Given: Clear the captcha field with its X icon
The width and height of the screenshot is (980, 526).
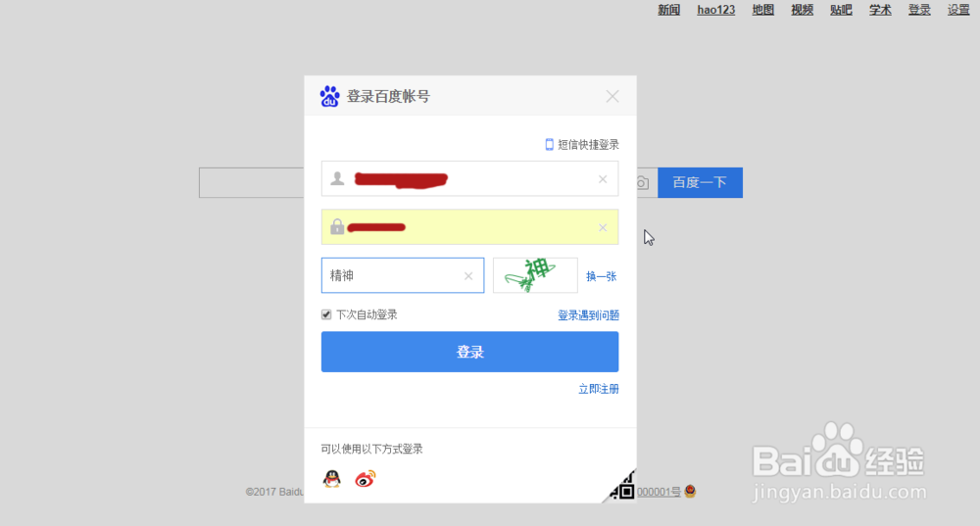Looking at the screenshot, I should tap(468, 275).
